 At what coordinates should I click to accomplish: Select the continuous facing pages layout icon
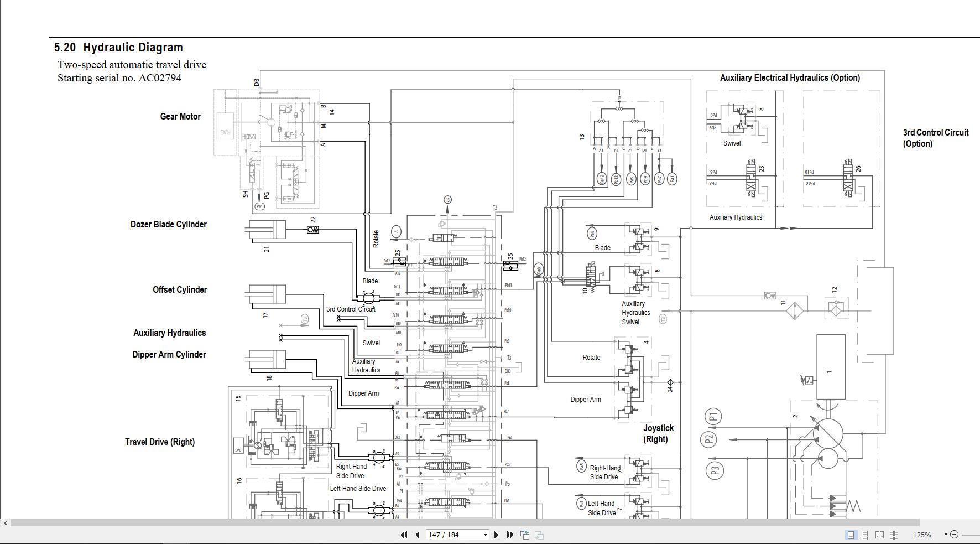point(895,535)
